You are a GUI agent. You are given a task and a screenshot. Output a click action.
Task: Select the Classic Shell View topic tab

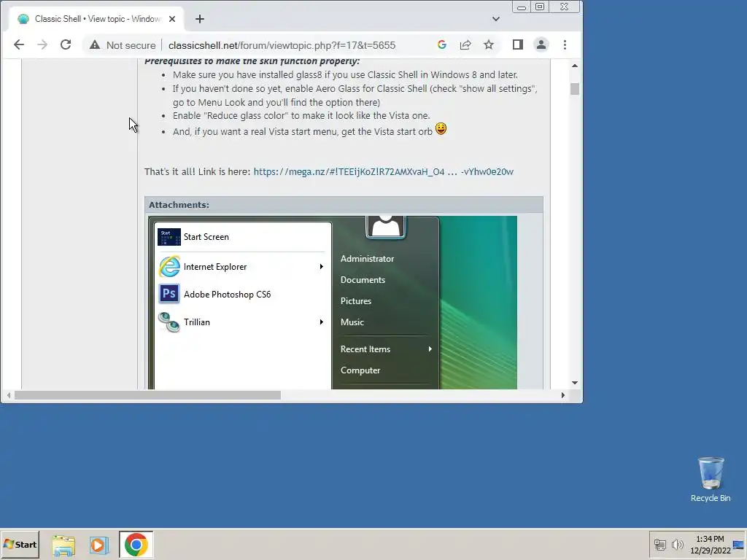[x=96, y=19]
